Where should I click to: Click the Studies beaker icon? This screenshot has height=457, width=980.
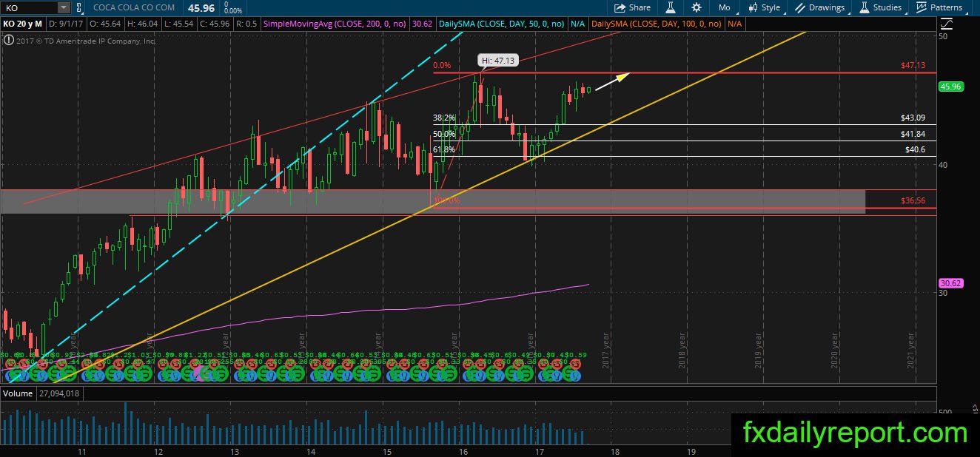[865, 7]
